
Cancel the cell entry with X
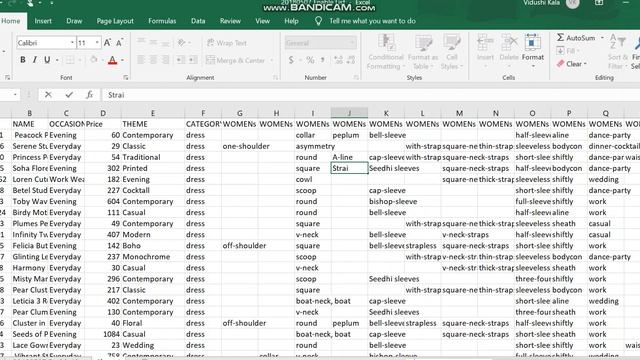(x=48, y=95)
